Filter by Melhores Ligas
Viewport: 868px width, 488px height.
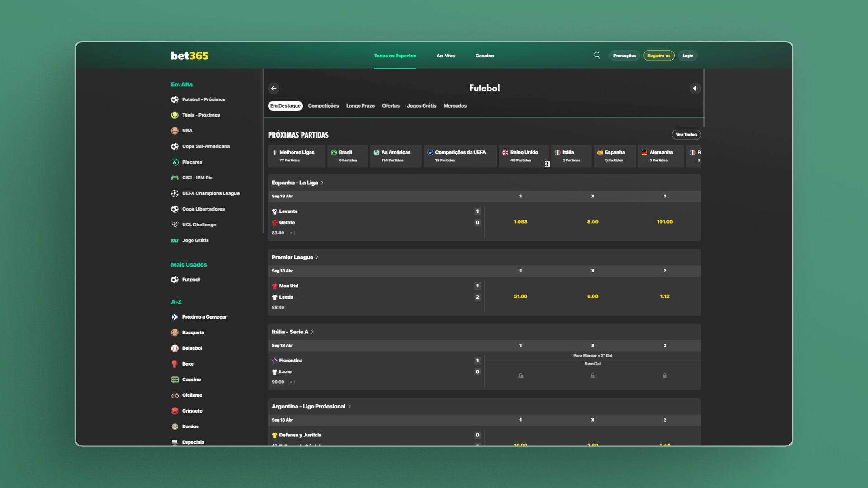(297, 156)
